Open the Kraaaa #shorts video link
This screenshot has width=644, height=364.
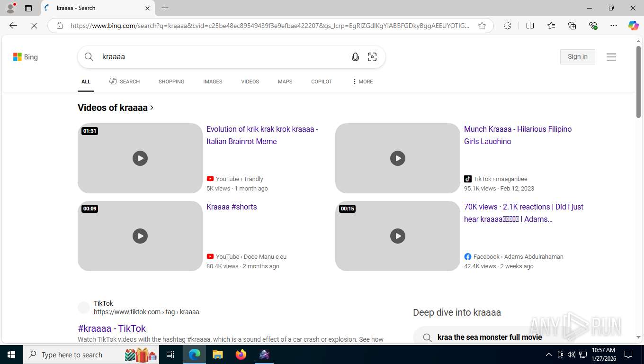pos(232,207)
